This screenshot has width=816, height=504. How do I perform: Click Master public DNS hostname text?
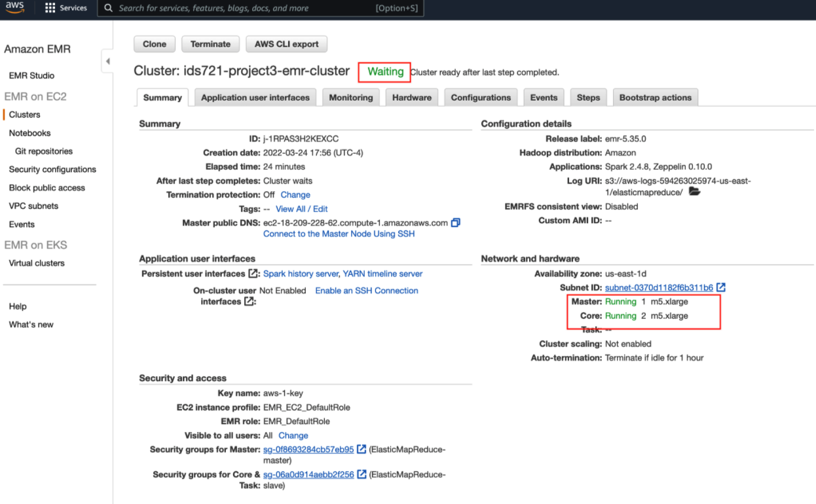356,223
